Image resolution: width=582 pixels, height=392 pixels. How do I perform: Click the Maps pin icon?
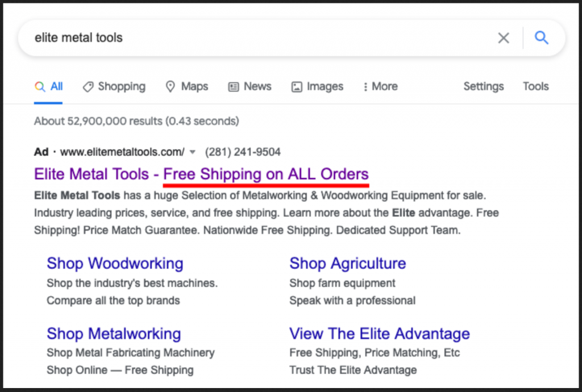(170, 87)
